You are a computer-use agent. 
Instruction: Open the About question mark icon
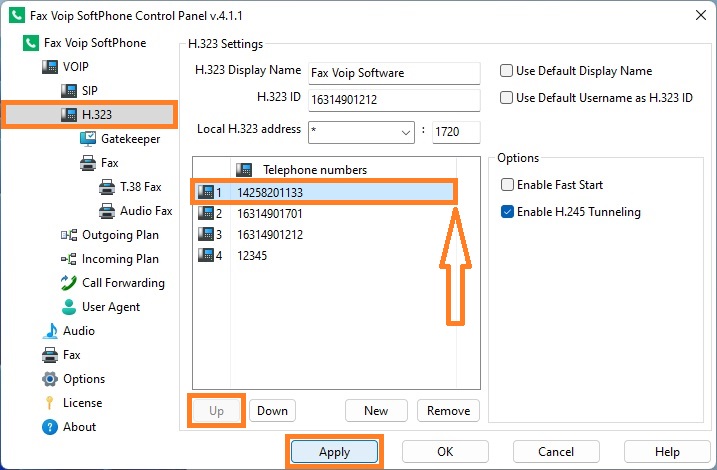50,427
